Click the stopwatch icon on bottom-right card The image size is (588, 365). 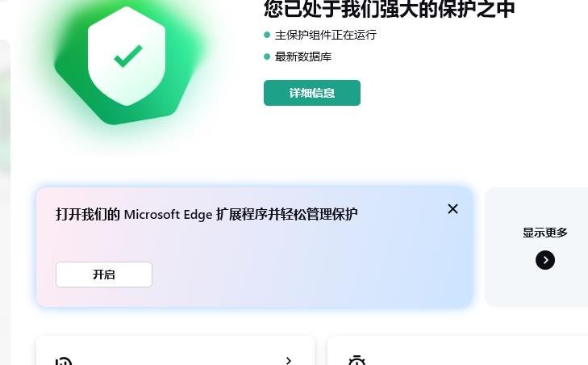pyautogui.click(x=357, y=360)
